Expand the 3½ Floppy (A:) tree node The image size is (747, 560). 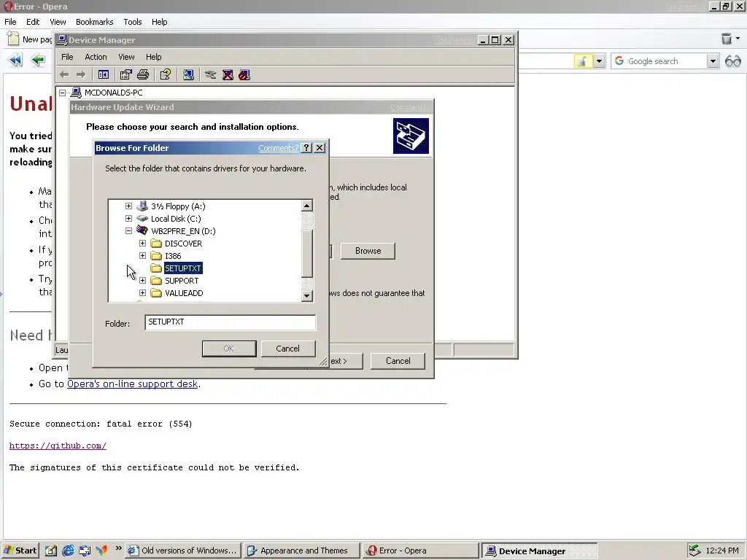tap(128, 206)
